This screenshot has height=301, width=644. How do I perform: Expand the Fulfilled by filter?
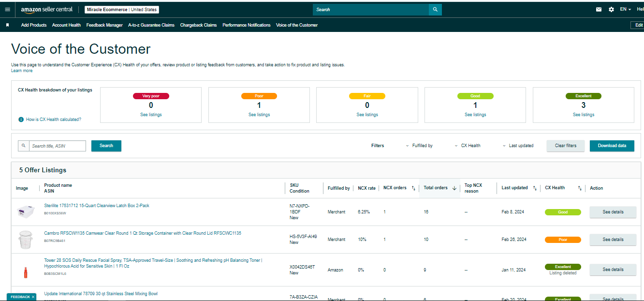click(419, 146)
